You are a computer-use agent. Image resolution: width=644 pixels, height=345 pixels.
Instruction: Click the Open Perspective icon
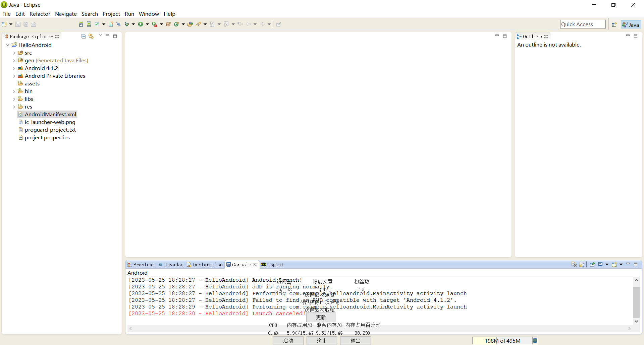coord(614,24)
